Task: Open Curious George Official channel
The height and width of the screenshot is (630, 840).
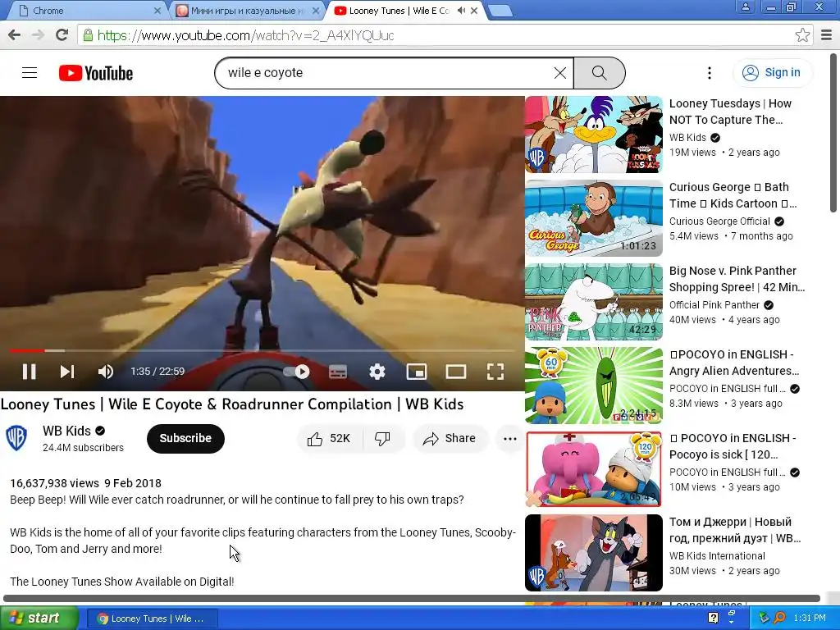Action: (x=719, y=221)
